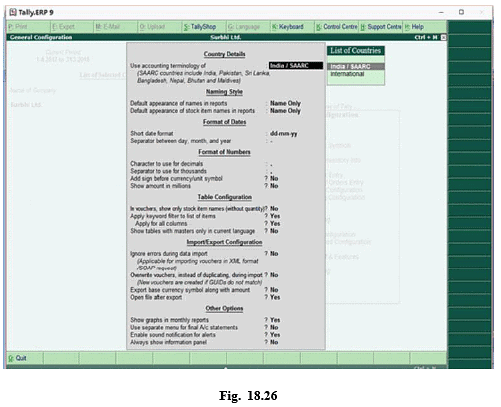Viewport: 501px width, 407px height.
Task: Toggle Show tables with masters only in current language
Action: click(x=274, y=231)
